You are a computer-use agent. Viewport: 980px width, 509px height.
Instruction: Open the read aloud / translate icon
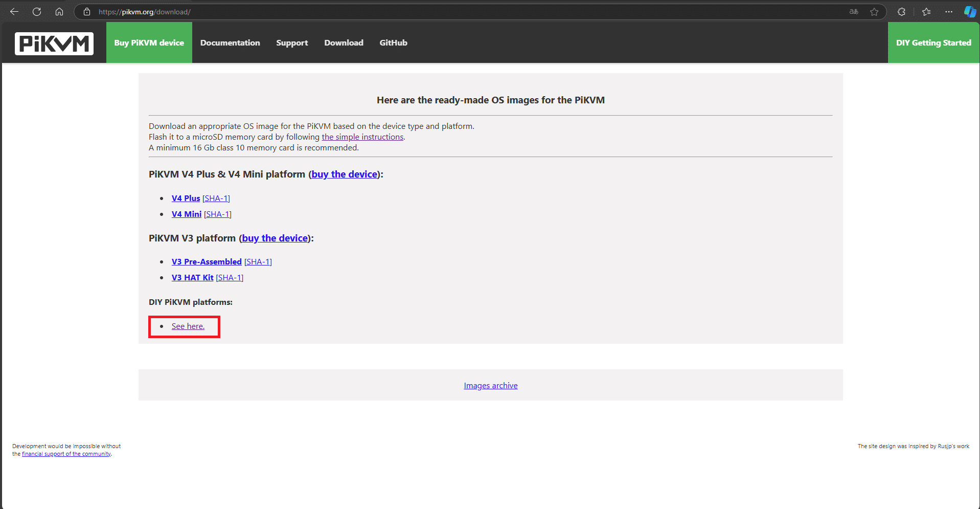click(x=854, y=12)
